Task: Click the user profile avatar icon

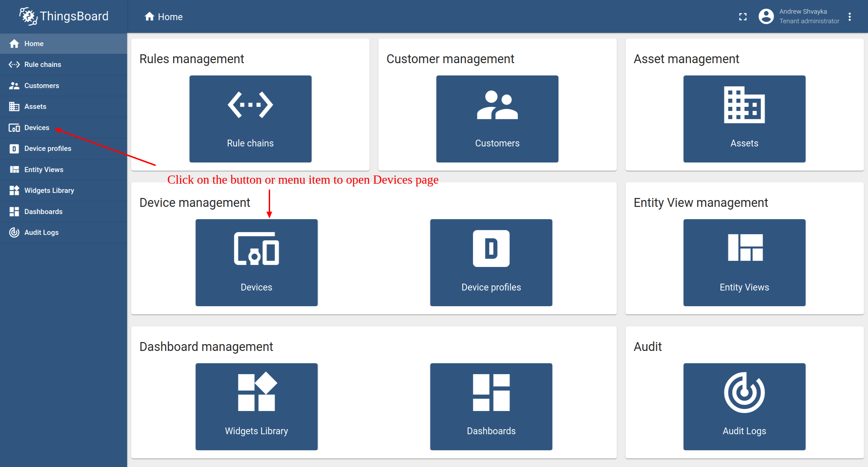Action: coord(766,16)
